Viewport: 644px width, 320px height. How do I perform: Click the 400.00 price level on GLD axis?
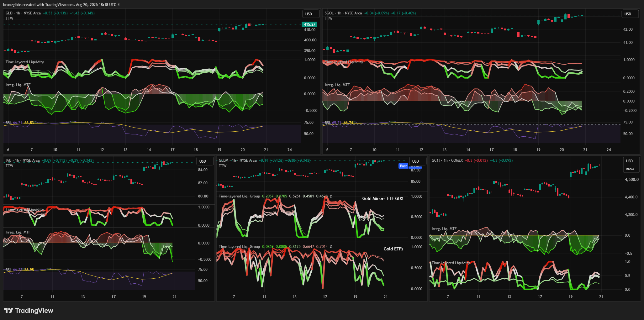click(310, 40)
